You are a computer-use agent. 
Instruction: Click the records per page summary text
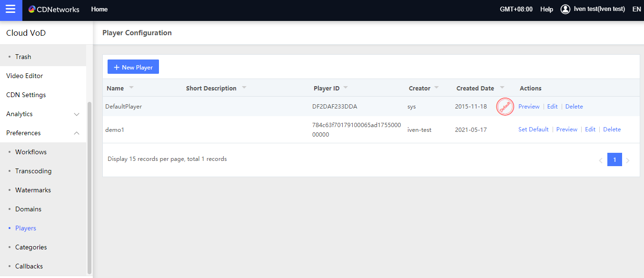coord(167,159)
